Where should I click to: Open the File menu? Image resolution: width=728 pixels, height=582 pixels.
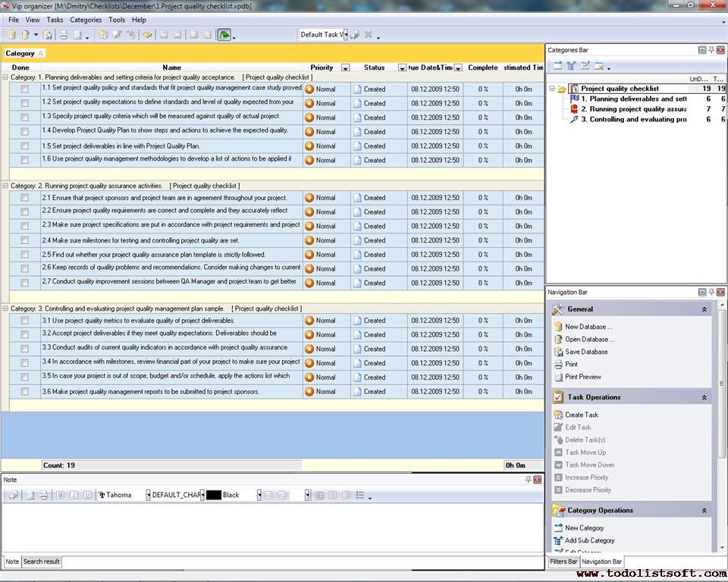[14, 20]
